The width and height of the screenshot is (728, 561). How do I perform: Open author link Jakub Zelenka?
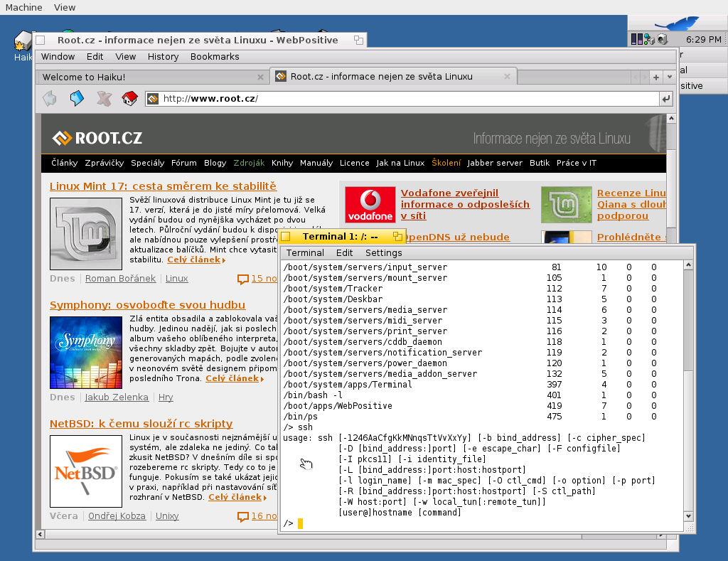tap(117, 397)
